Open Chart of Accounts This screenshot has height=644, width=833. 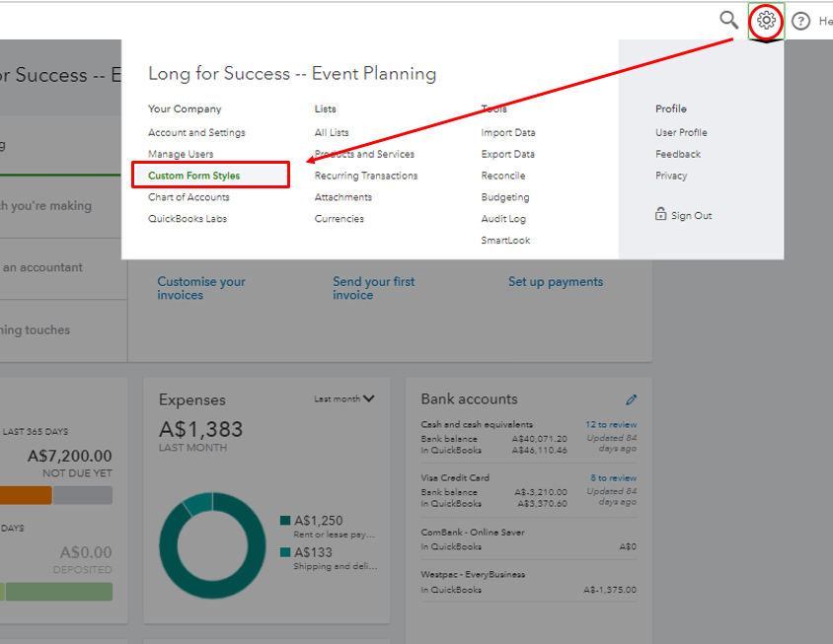click(189, 197)
